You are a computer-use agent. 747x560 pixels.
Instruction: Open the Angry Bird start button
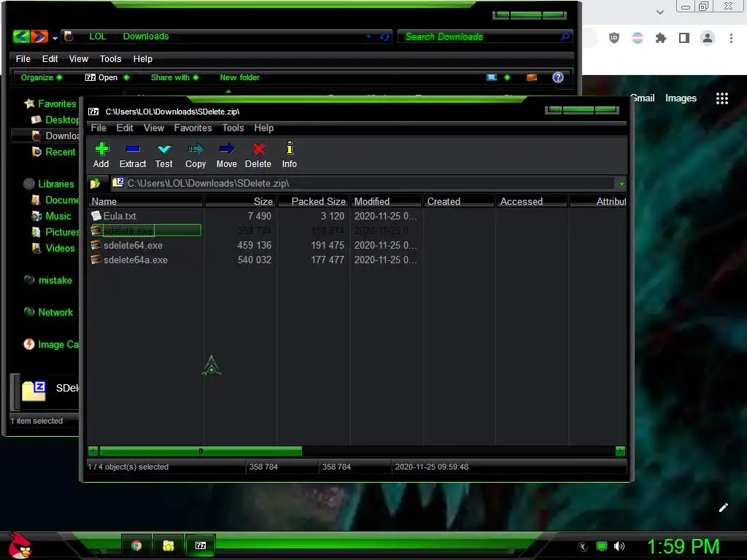(x=20, y=545)
